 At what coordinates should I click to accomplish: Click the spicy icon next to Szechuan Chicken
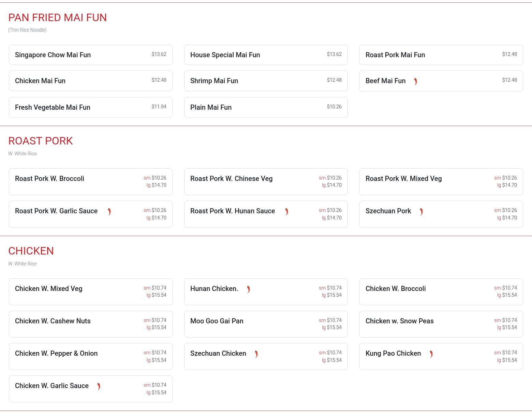click(256, 354)
